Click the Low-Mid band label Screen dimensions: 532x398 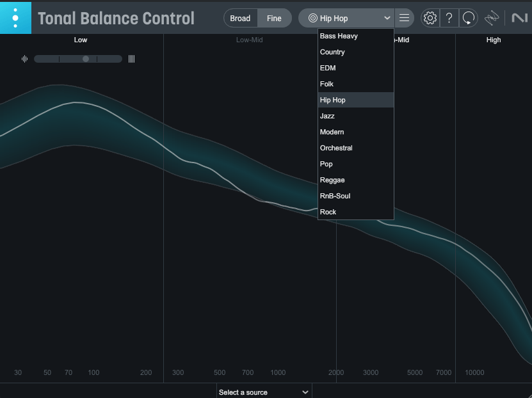250,40
